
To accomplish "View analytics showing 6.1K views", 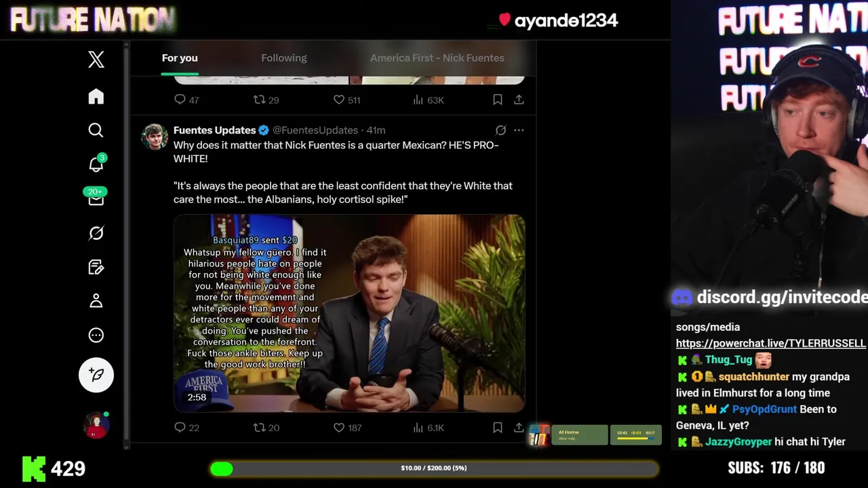I will pyautogui.click(x=429, y=428).
